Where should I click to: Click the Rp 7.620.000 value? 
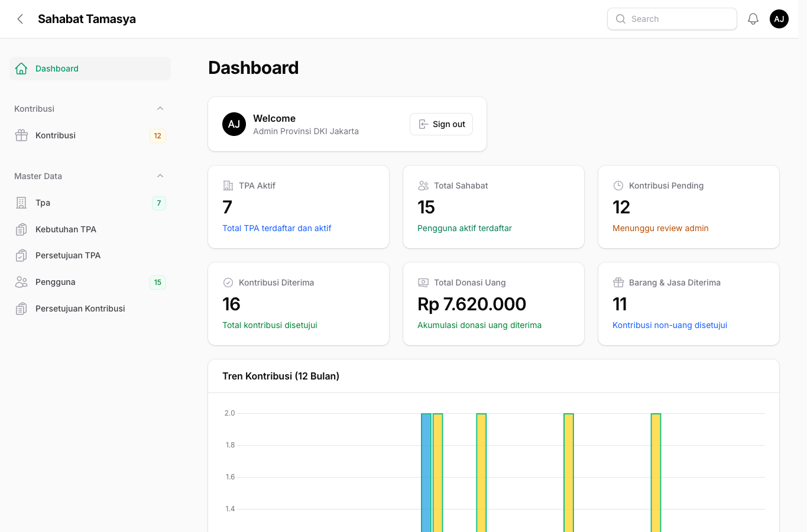pos(472,304)
